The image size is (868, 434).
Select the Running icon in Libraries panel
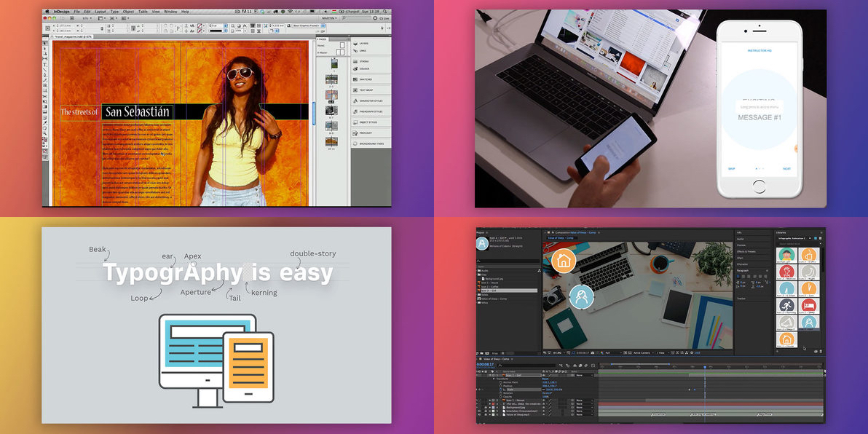tap(786, 307)
